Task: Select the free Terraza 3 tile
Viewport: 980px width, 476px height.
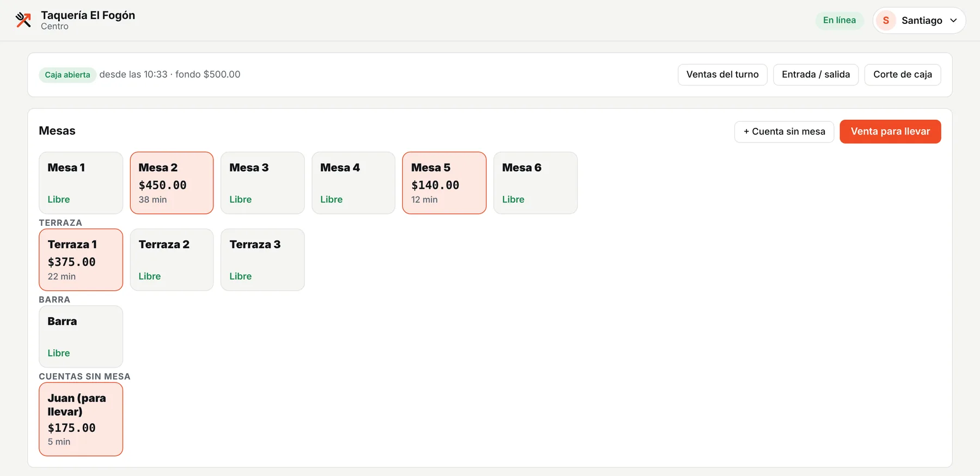Action: tap(262, 259)
